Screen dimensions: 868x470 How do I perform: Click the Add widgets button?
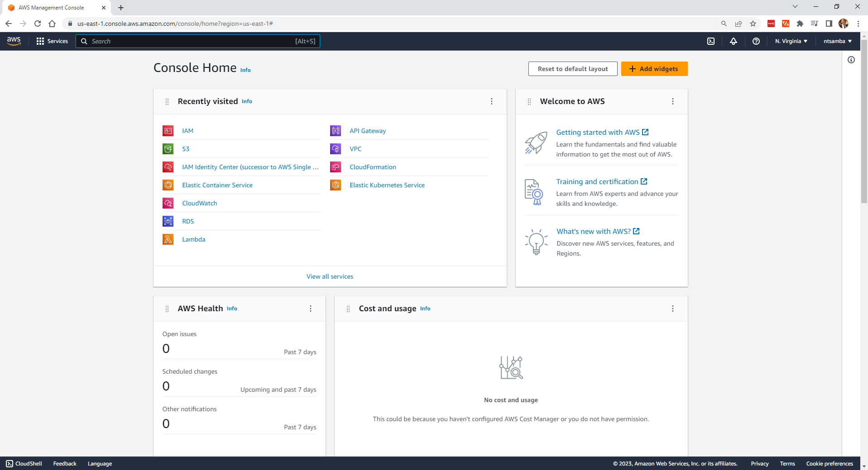[x=654, y=69]
